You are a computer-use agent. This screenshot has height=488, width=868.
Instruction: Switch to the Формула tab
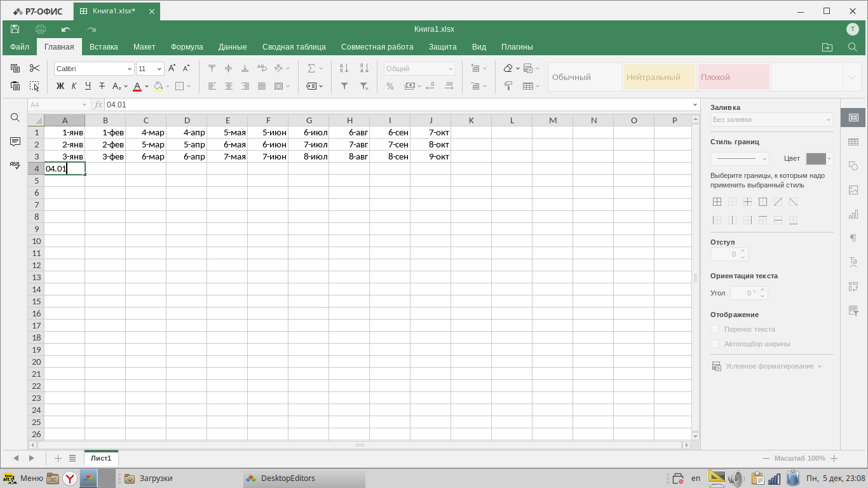[187, 47]
